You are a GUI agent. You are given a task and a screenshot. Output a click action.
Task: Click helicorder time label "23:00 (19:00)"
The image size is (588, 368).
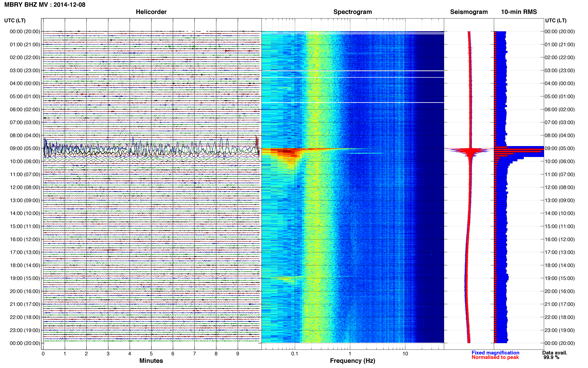point(25,330)
